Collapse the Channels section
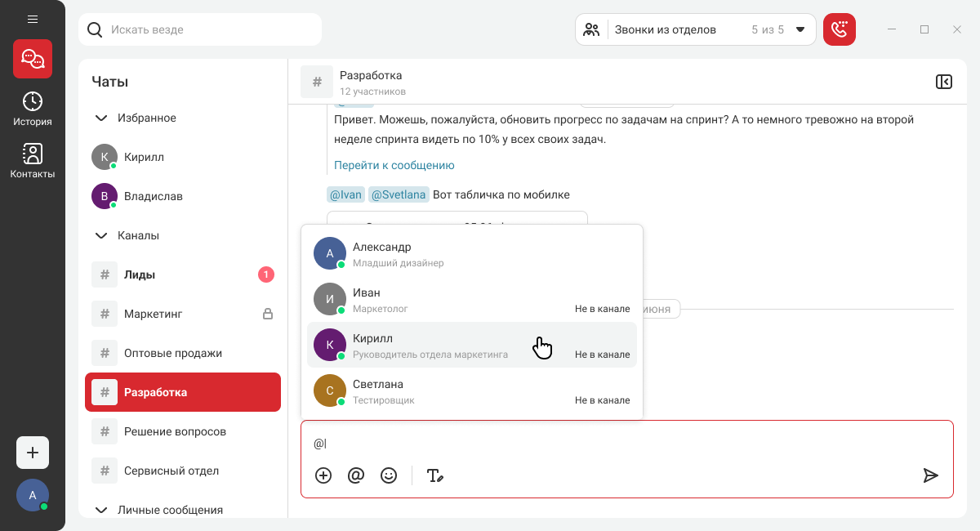Screen dimensions: 980x531 101,235
